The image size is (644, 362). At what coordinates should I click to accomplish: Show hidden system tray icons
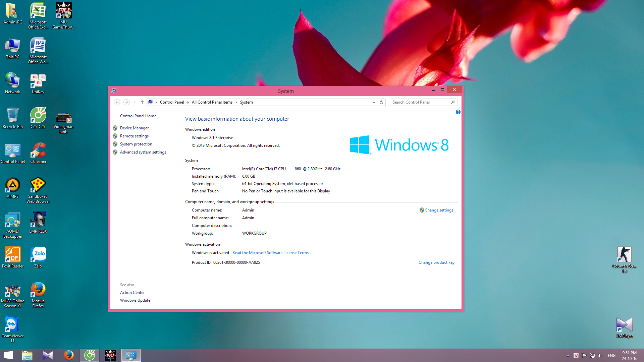568,356
